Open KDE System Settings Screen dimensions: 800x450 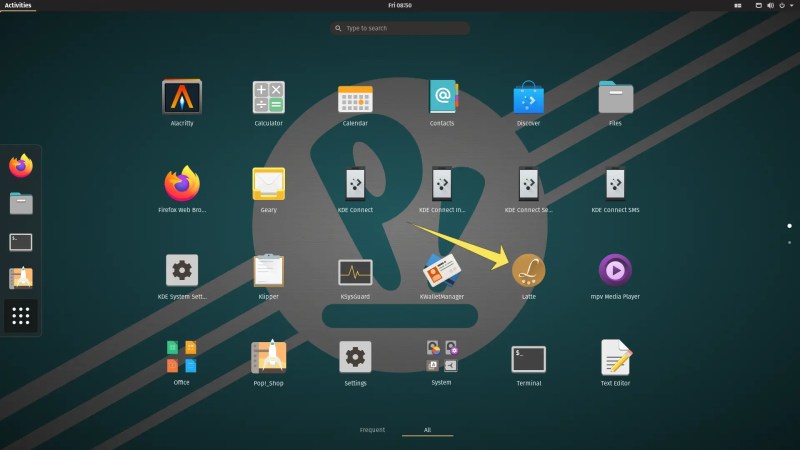coord(181,270)
